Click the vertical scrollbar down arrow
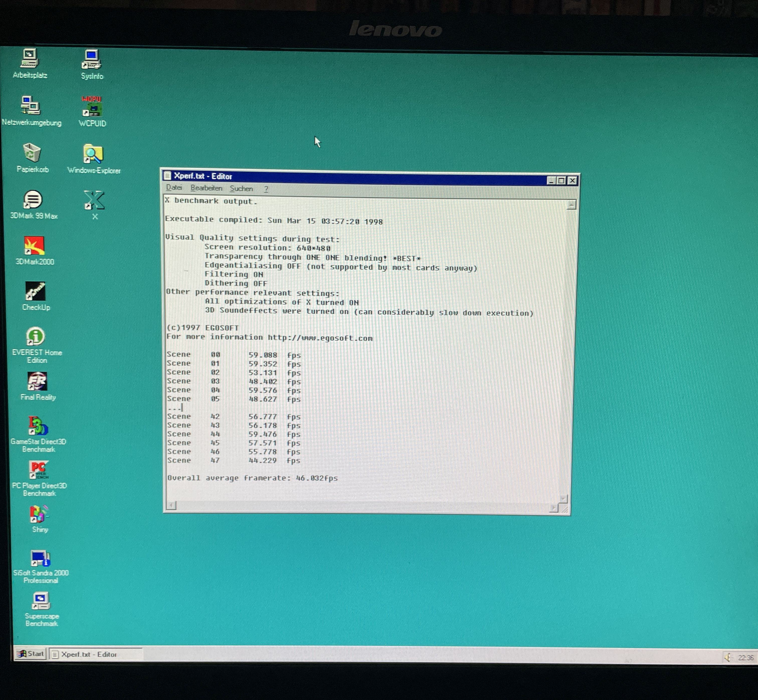This screenshot has width=758, height=700. (x=563, y=498)
